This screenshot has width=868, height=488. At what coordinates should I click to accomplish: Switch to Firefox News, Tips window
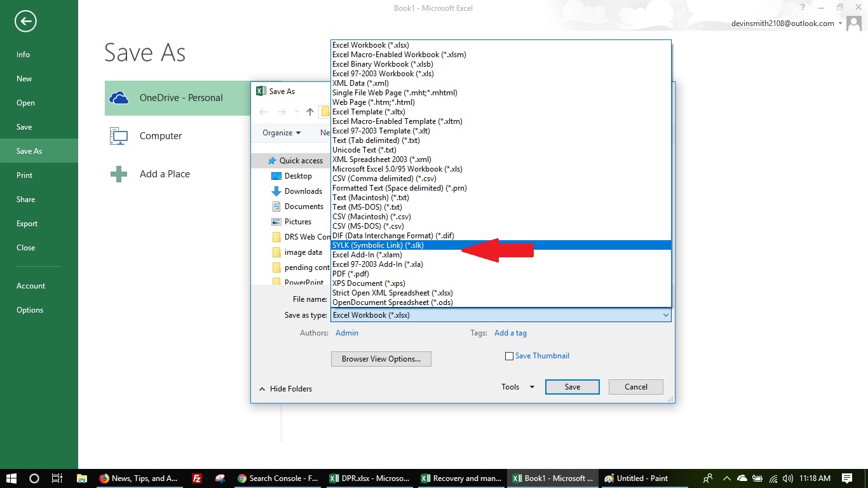click(x=139, y=478)
